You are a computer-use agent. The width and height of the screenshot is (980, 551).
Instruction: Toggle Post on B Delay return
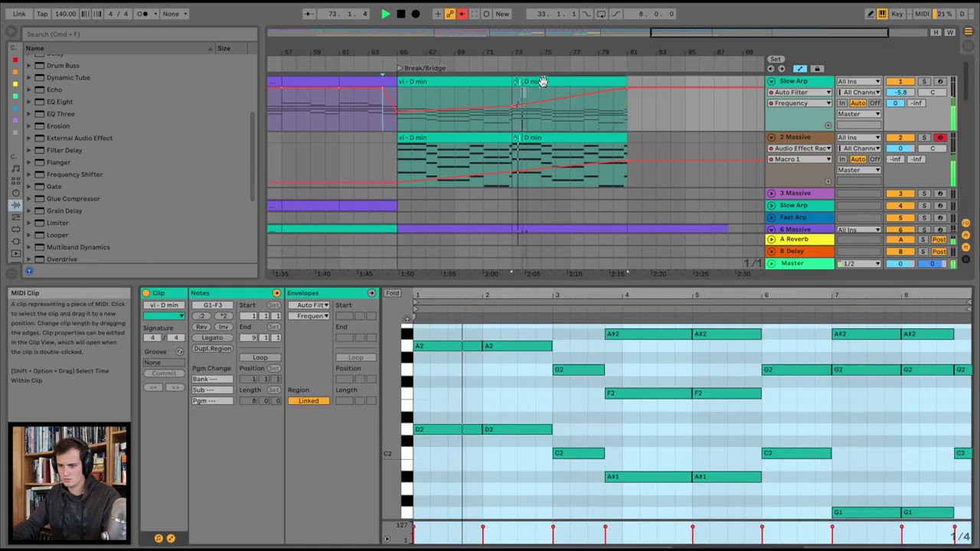[x=939, y=251]
